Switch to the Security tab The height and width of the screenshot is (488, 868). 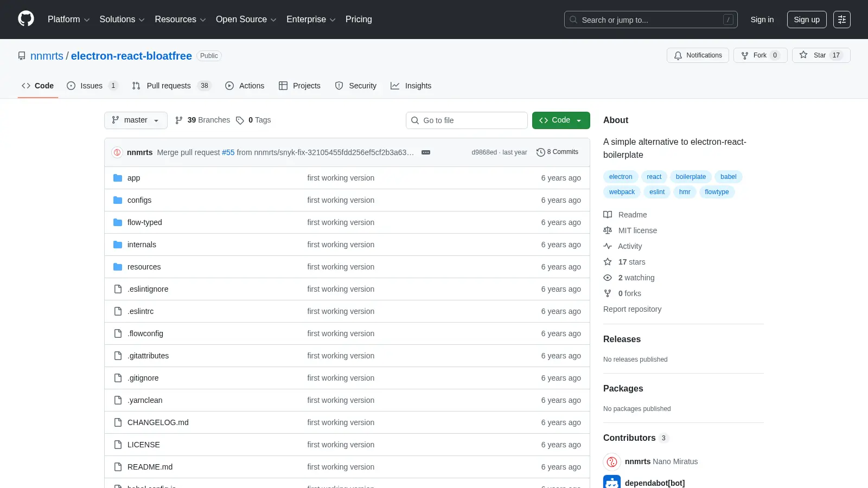356,86
